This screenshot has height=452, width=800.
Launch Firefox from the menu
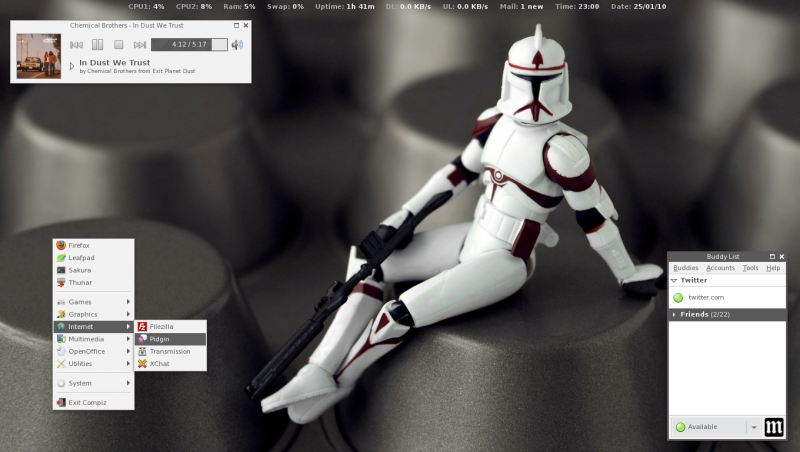[x=93, y=245]
